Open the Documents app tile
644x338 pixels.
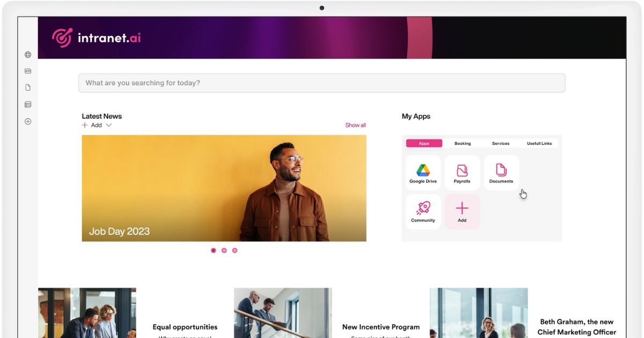(x=501, y=173)
